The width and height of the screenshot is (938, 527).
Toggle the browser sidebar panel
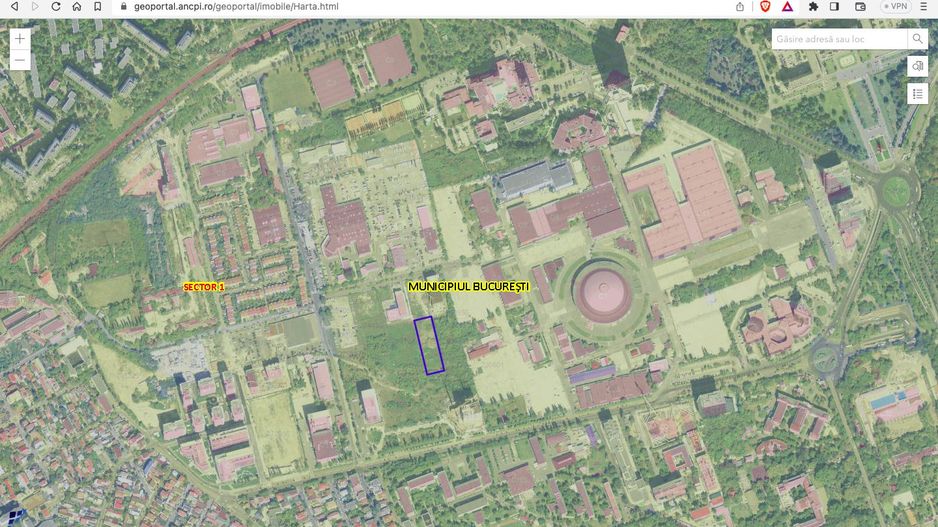(x=835, y=6)
